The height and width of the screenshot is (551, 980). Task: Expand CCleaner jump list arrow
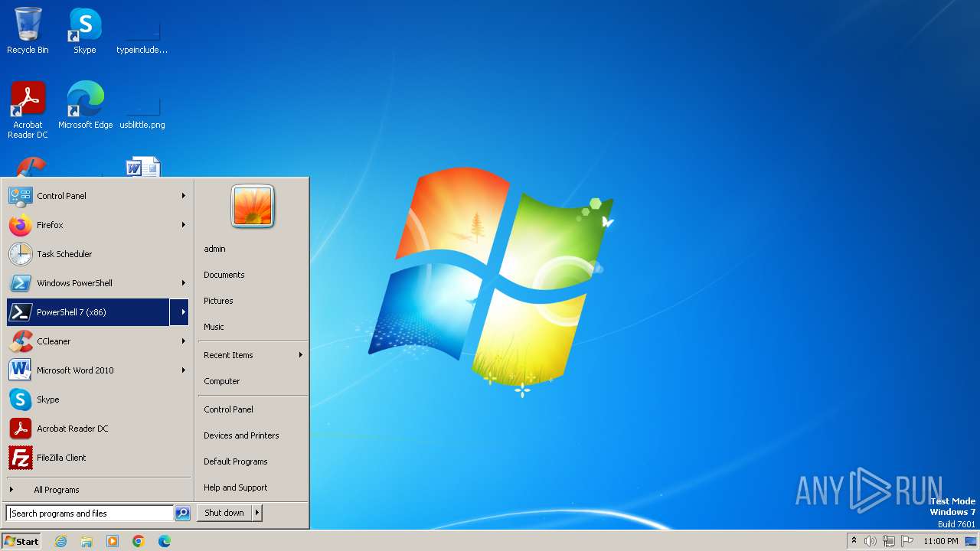point(183,341)
